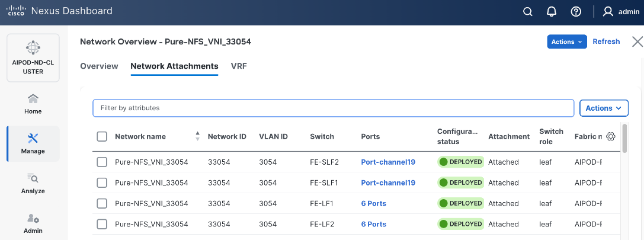644x240 pixels.
Task: Expand the blue Actions dropdown in header
Action: [x=567, y=41]
